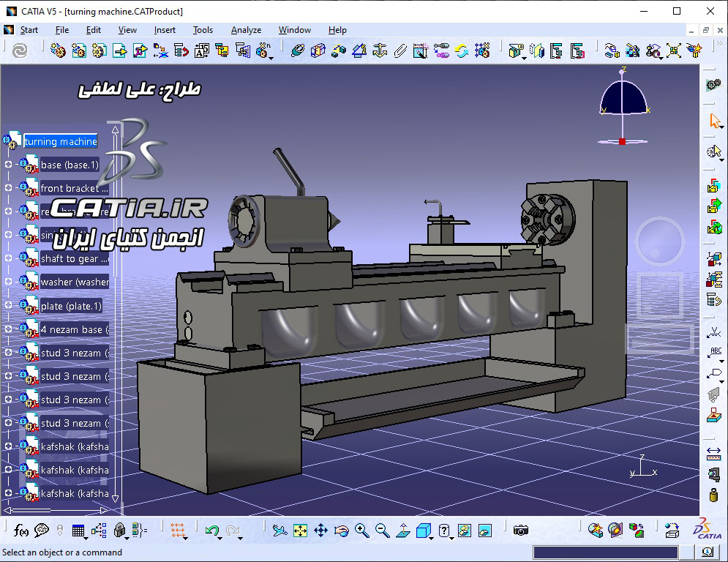
Task: Expand the 4 nezam base node
Action: click(8, 329)
